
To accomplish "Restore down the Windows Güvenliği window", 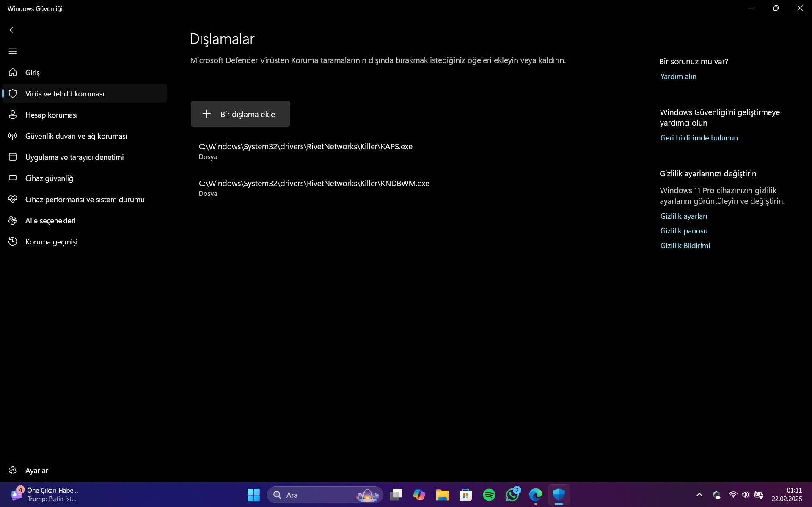I will (776, 8).
